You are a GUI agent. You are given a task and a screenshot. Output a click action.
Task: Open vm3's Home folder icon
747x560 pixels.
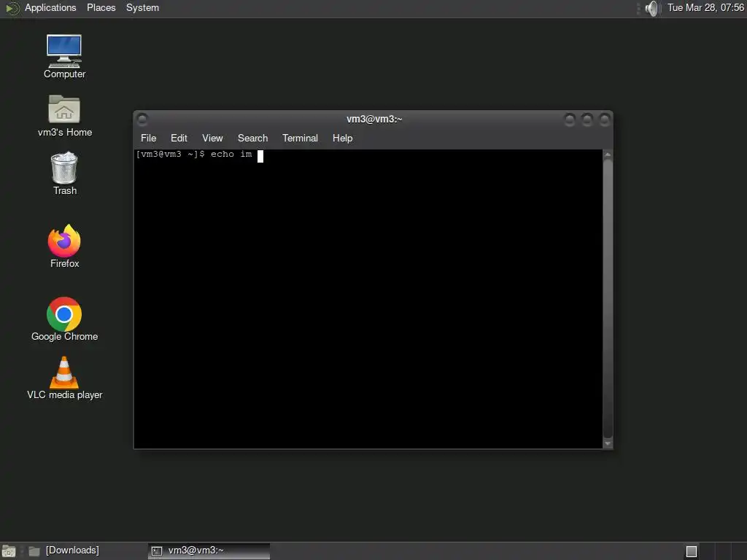(64, 116)
